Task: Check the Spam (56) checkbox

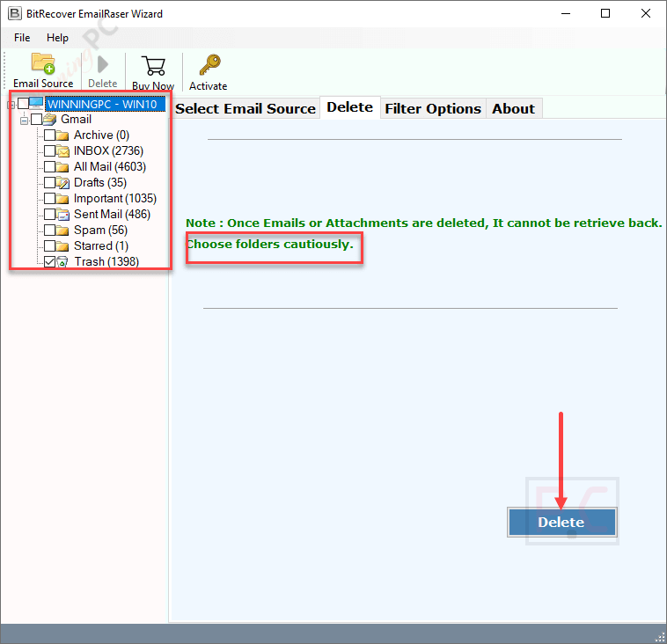Action: pyautogui.click(x=50, y=231)
